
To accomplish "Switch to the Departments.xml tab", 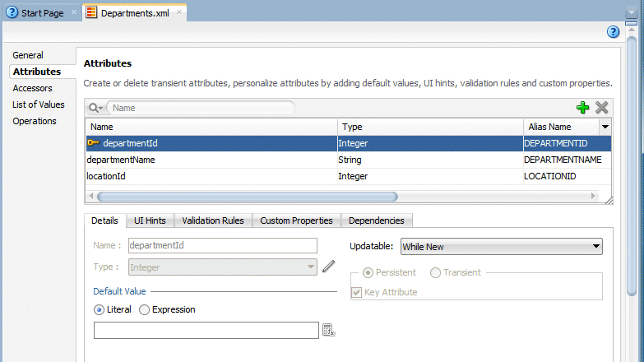I will [x=135, y=12].
